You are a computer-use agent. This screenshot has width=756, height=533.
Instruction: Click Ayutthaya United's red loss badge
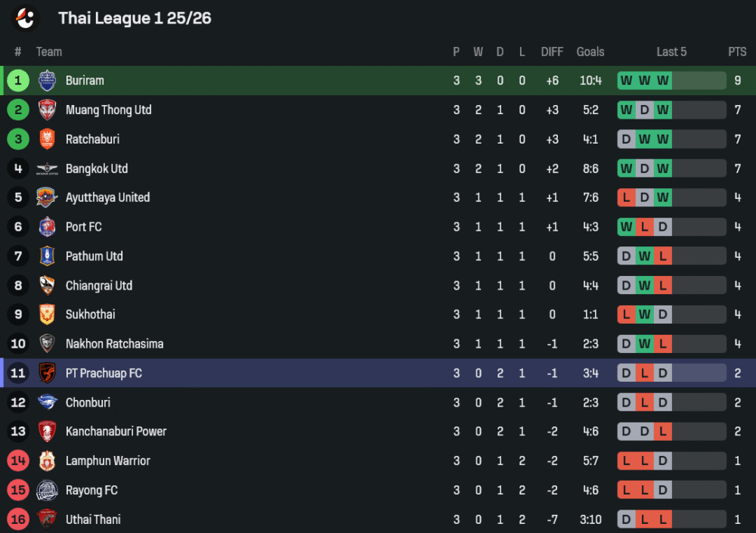[626, 198]
